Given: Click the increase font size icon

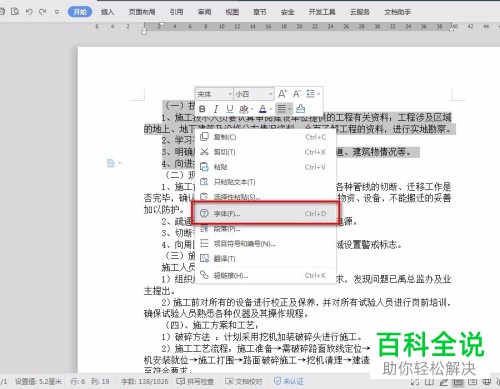Looking at the screenshot, I should click(x=282, y=94).
